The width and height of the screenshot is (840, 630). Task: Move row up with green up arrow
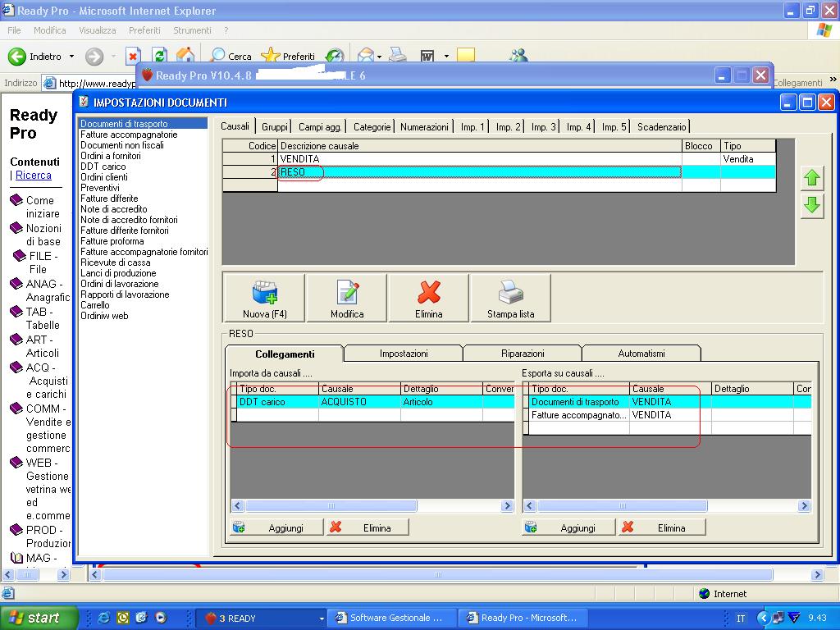(x=811, y=178)
